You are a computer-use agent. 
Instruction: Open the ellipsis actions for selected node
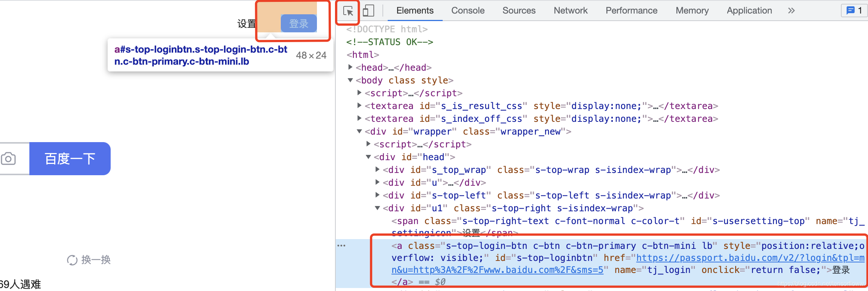tap(341, 246)
